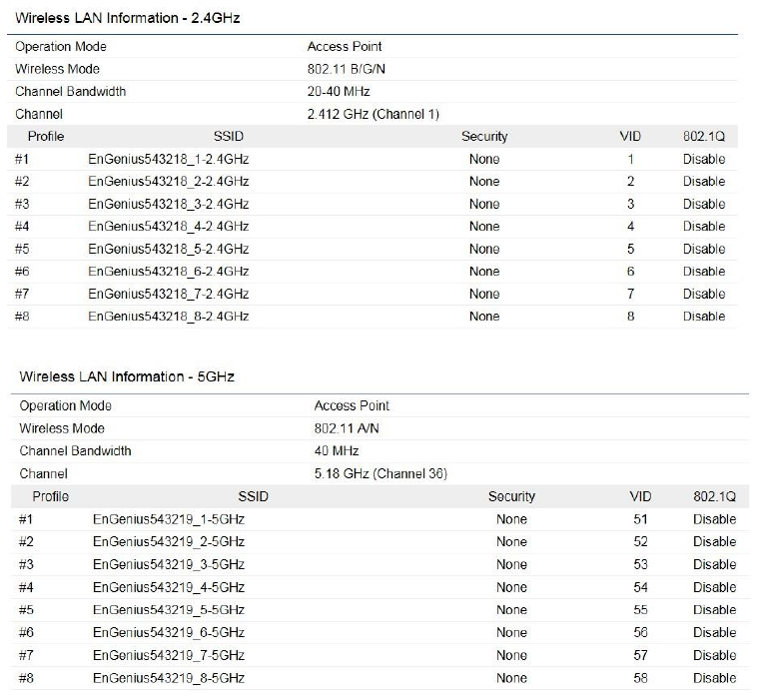The height and width of the screenshot is (700, 761).
Task: Select the 'Access Point' value in 5GHz section
Action: click(x=352, y=405)
